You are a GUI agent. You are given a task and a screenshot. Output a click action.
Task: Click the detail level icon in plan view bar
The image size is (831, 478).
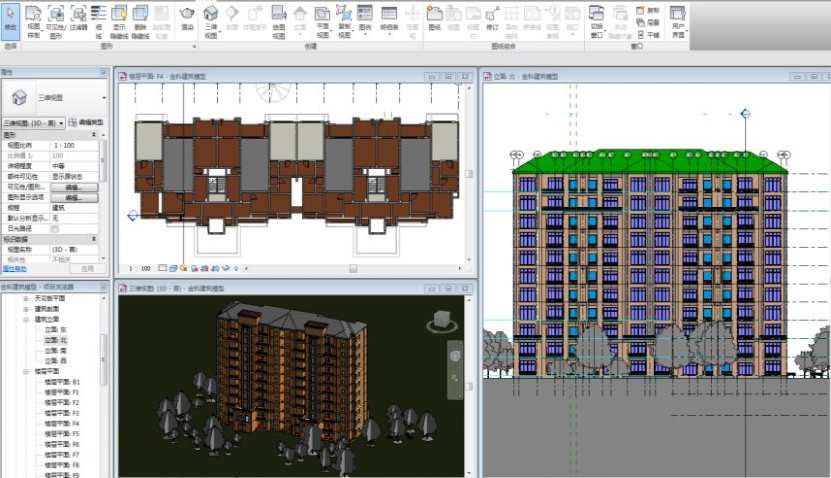[x=163, y=269]
